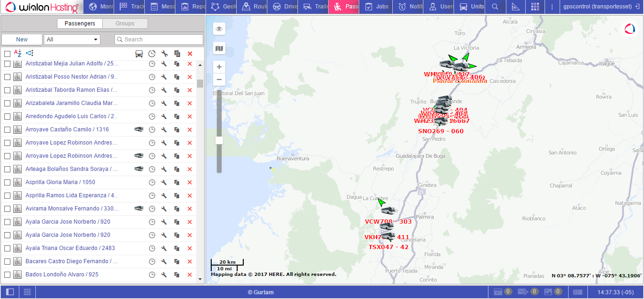The image size is (644, 299).
Task: Tick the select-all checkbox in list header
Action: (8, 54)
